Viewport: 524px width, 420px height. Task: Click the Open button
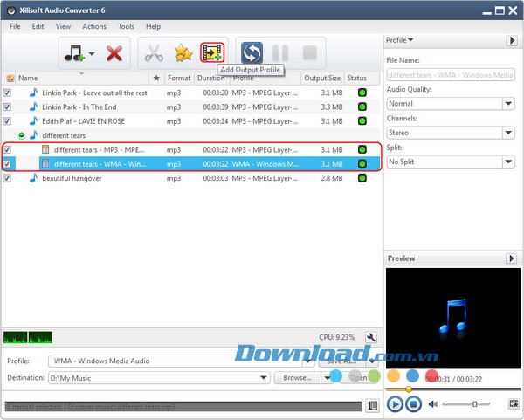(358, 378)
